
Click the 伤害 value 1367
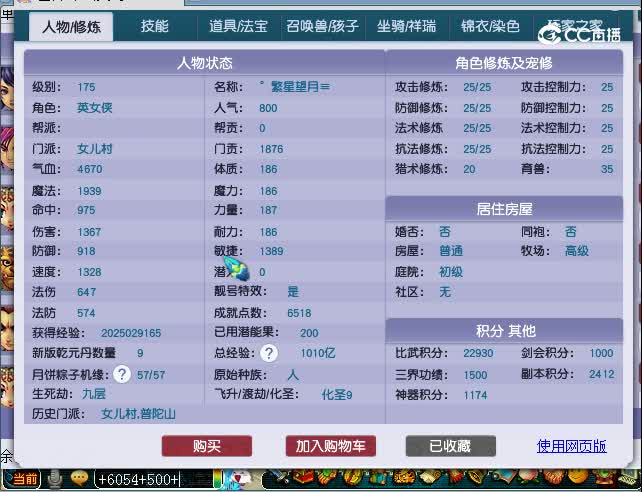coord(89,232)
